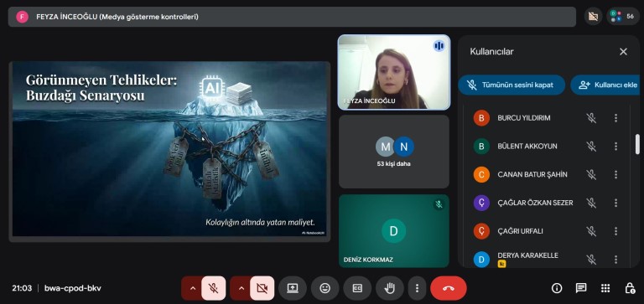Screen dimensions: 644x304
Task: Click the presentation status icon top right
Action: (x=593, y=17)
